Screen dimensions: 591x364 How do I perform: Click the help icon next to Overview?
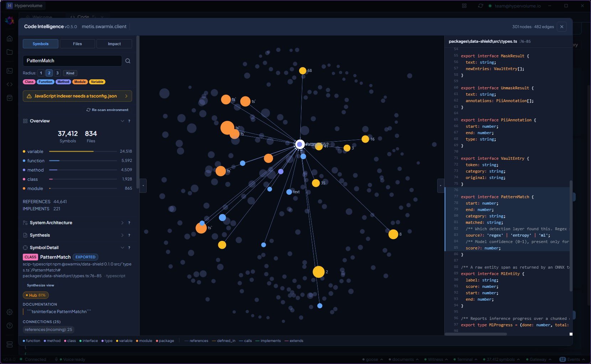(x=129, y=121)
